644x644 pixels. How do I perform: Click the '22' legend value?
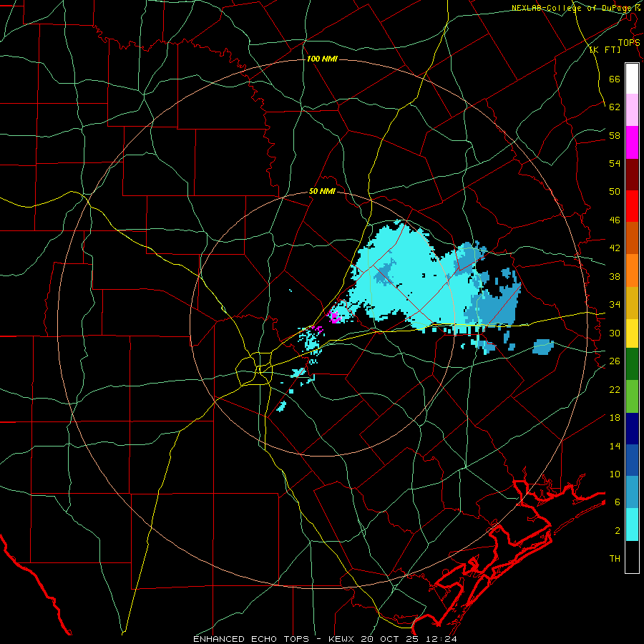click(x=615, y=389)
